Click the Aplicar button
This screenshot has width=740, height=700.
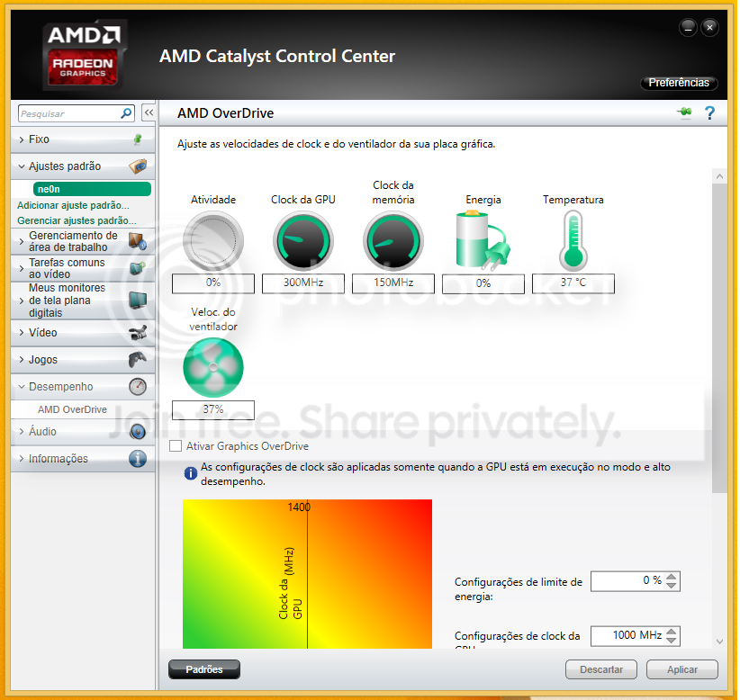click(x=681, y=669)
